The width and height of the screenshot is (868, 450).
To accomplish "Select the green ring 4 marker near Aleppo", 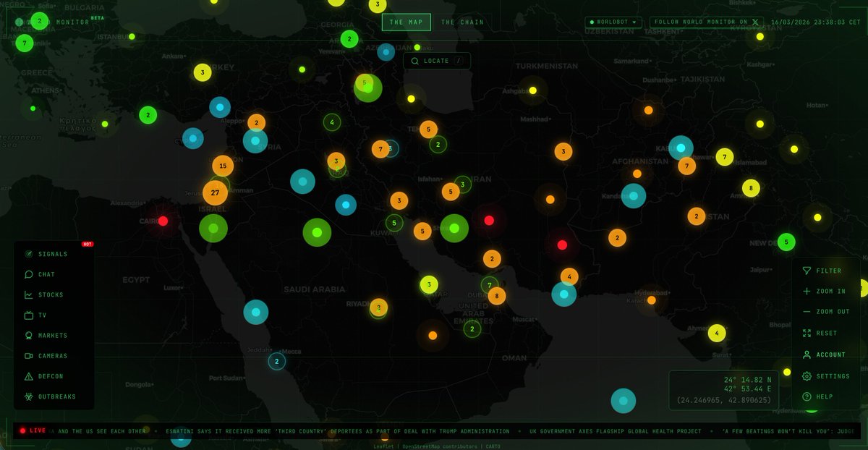I will coord(332,122).
